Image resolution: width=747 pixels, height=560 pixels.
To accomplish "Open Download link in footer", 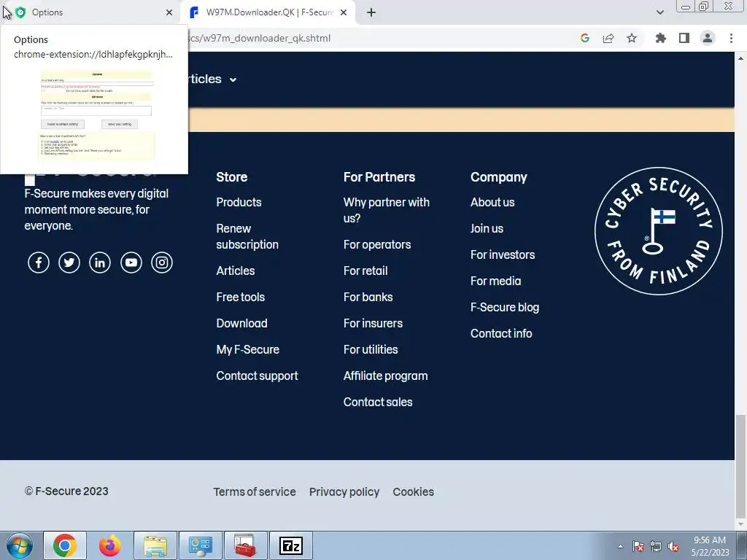I will [x=241, y=323].
